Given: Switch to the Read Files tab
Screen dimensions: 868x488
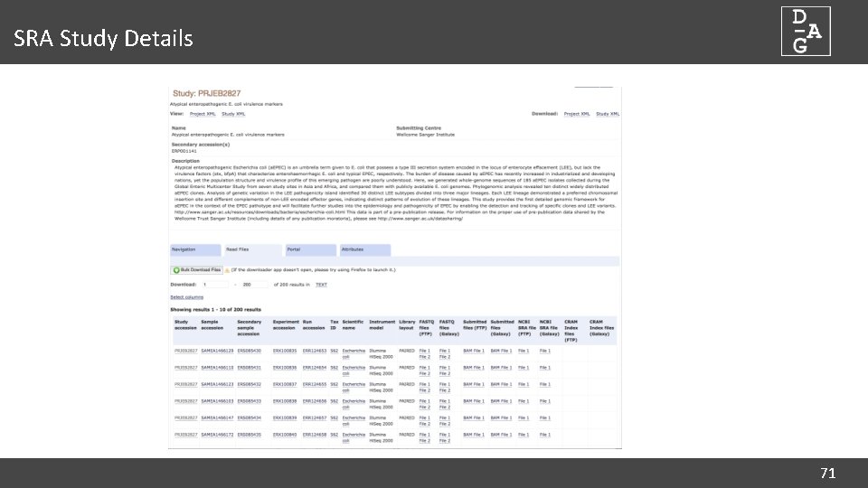Looking at the screenshot, I should [x=253, y=249].
